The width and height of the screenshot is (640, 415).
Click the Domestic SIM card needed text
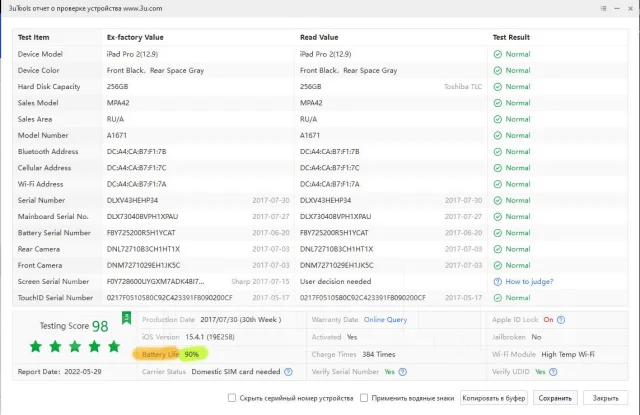click(x=236, y=372)
